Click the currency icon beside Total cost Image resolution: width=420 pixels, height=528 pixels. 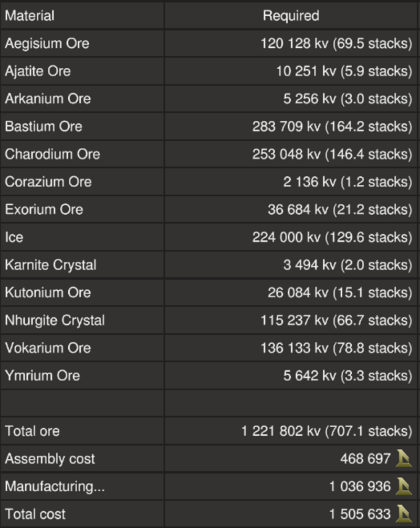pos(404,513)
